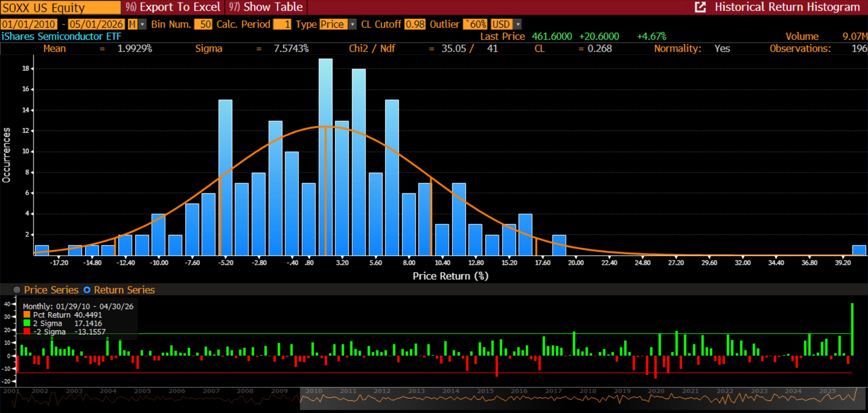Click the pop-out window icon beside Historical Return Histogram
Image resolution: width=868 pixels, height=413 pixels.
(x=700, y=7)
